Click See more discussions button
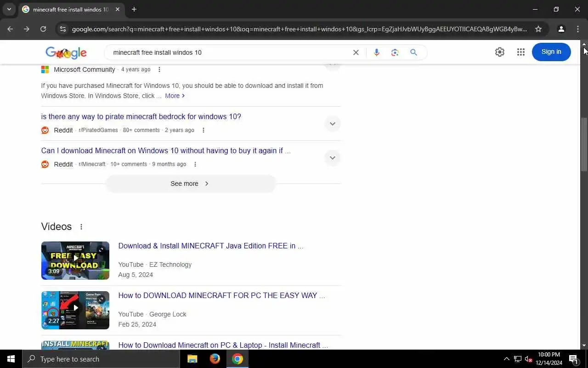Viewport: 588px width, 368px height. coord(191,184)
